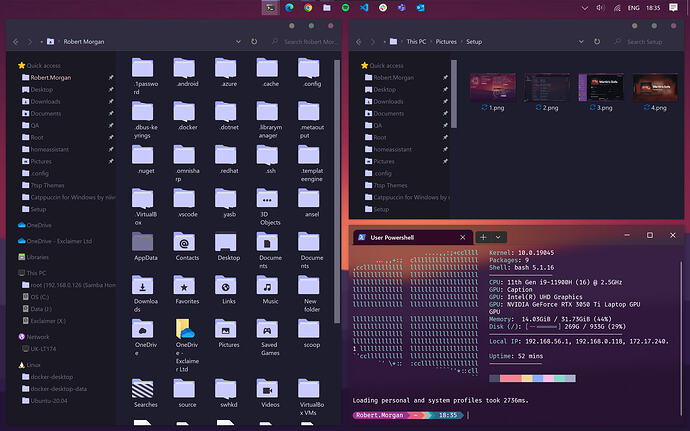
Task: Select the Searches folder
Action: 143,394
